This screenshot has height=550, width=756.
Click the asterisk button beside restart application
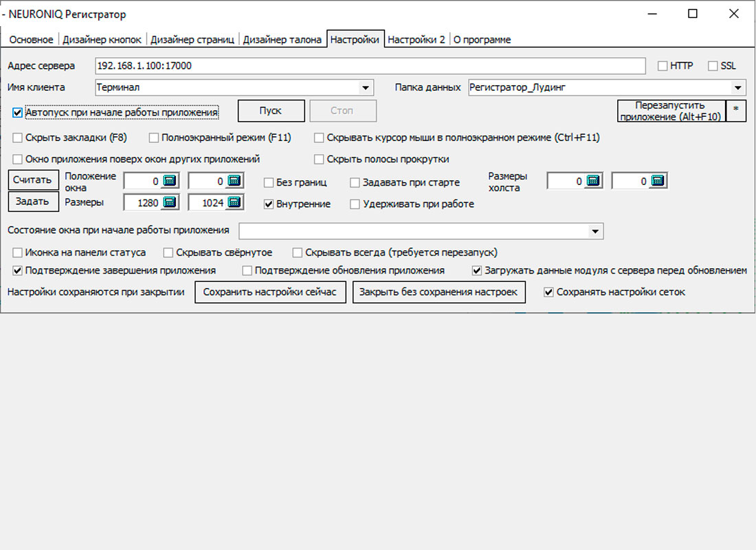coord(736,111)
